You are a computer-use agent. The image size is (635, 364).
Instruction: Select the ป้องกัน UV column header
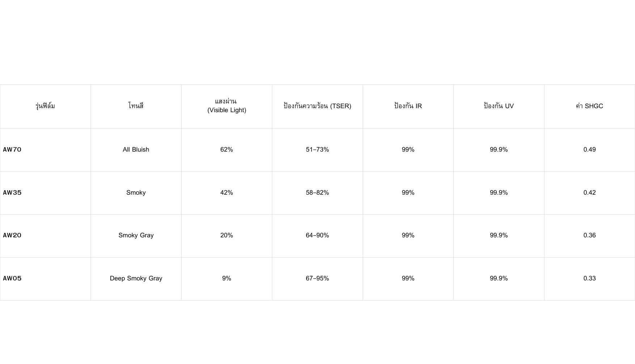(499, 106)
